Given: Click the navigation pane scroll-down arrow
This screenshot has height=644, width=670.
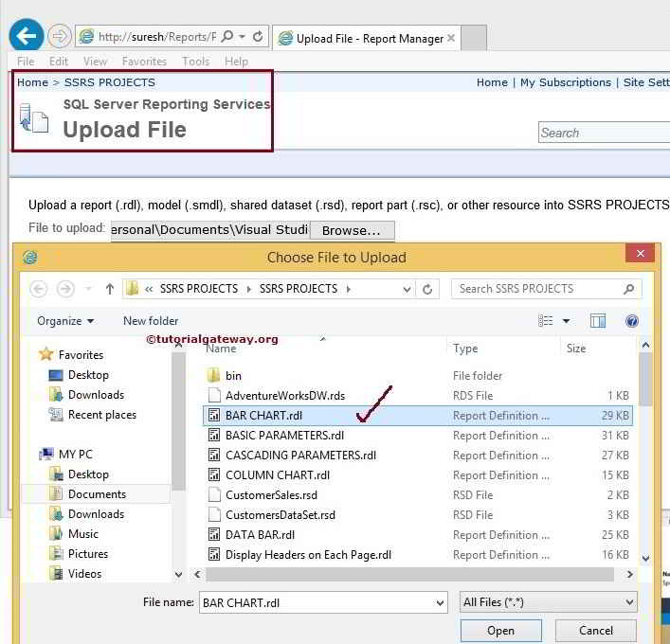Looking at the screenshot, I should pos(178,574).
